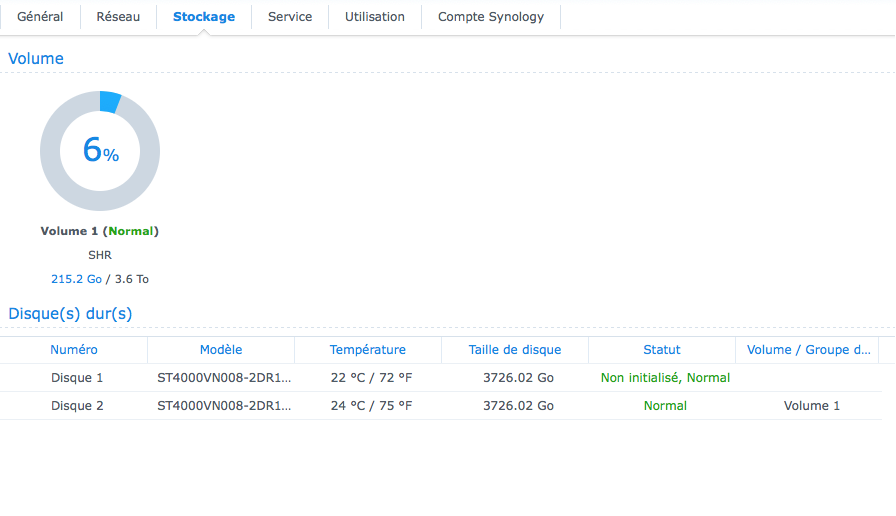896x516 pixels.
Task: Click the Taille de disque column header
Action: coord(515,350)
